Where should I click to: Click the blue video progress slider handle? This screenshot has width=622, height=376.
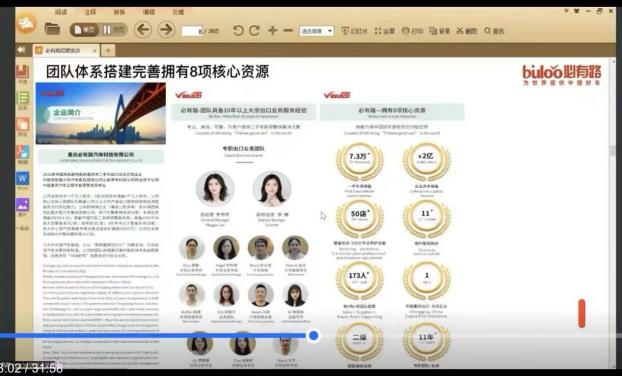coord(313,336)
